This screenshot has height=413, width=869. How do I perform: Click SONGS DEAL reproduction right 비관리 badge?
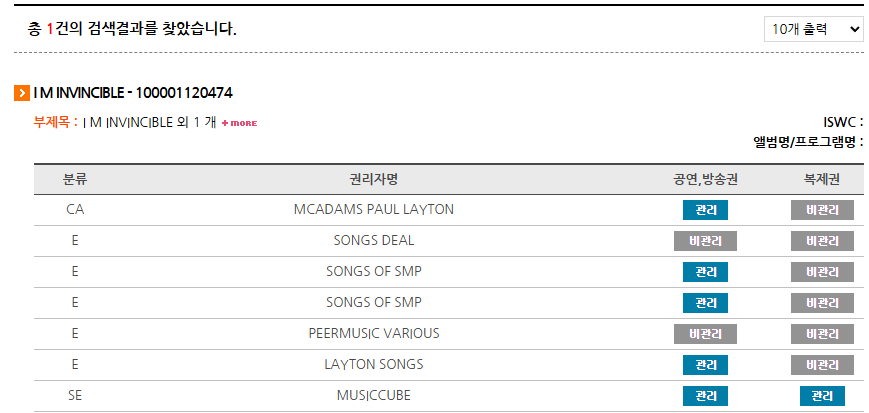[822, 241]
